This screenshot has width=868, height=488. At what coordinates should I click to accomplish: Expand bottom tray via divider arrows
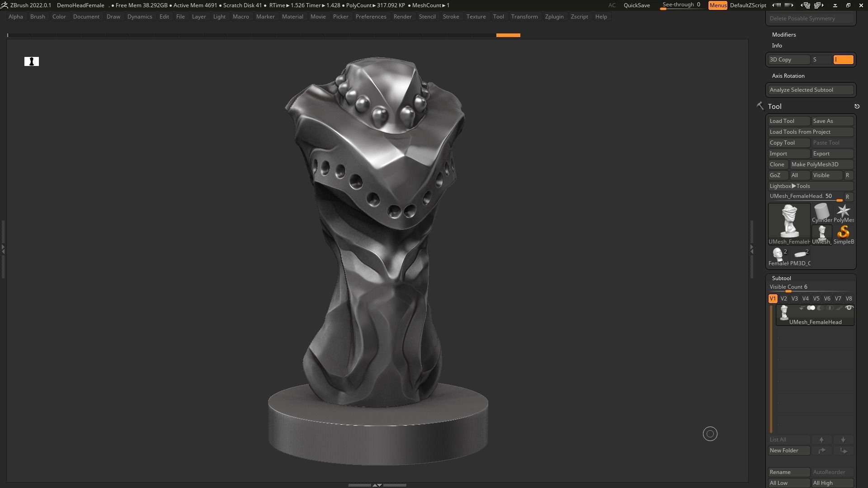377,485
